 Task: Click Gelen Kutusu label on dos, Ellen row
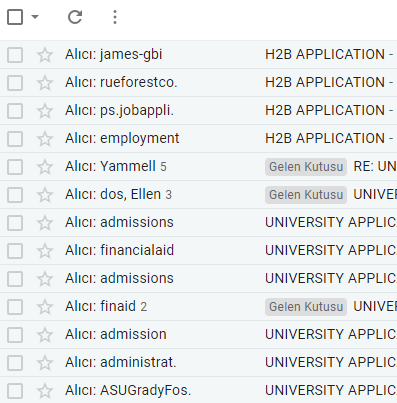coord(306,195)
